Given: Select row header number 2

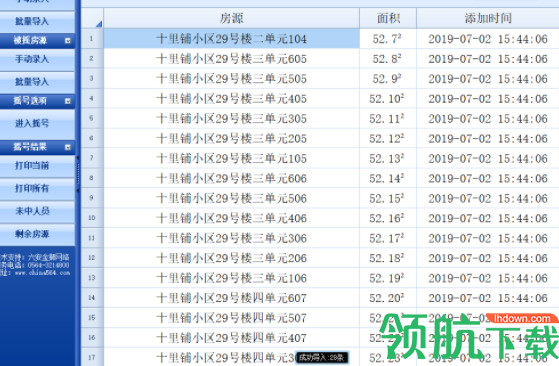Looking at the screenshot, I should tap(92, 58).
